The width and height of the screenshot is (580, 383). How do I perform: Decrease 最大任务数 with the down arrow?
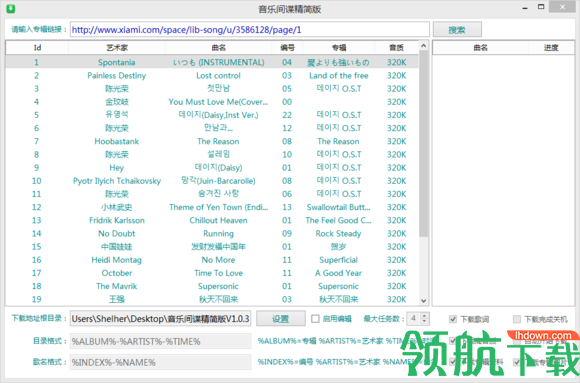pyautogui.click(x=424, y=322)
